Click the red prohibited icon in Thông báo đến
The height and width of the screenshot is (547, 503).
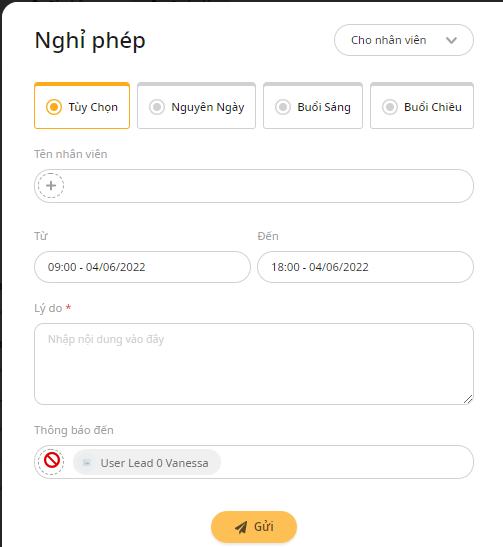click(52, 460)
